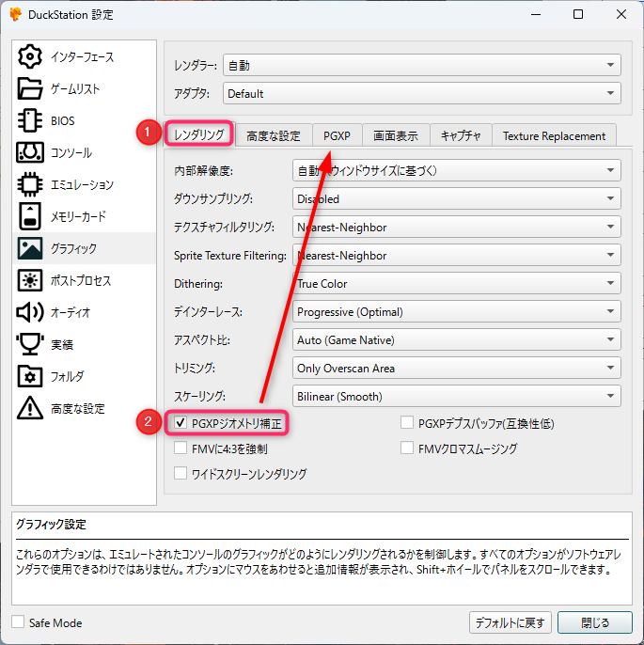Click the 閉じる button

click(x=594, y=622)
